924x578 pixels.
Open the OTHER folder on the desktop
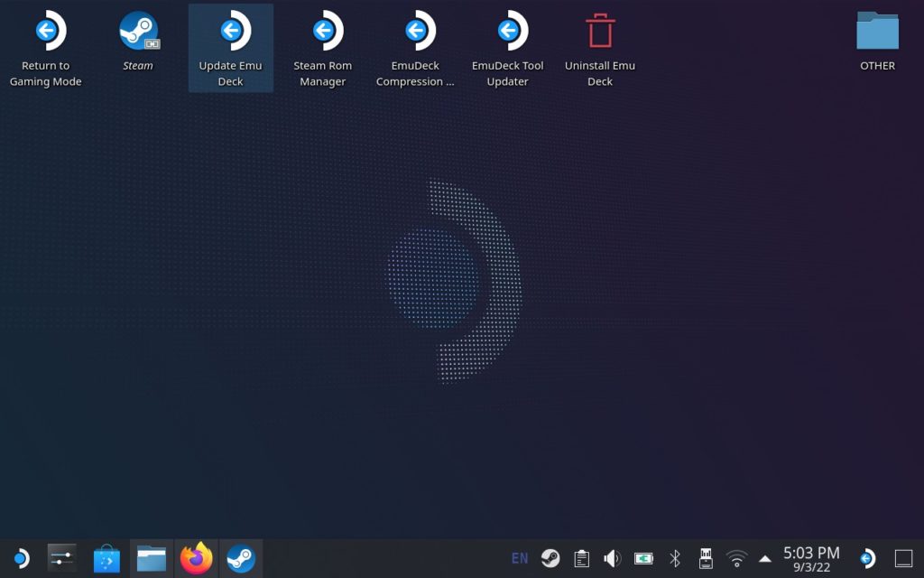click(x=877, y=40)
